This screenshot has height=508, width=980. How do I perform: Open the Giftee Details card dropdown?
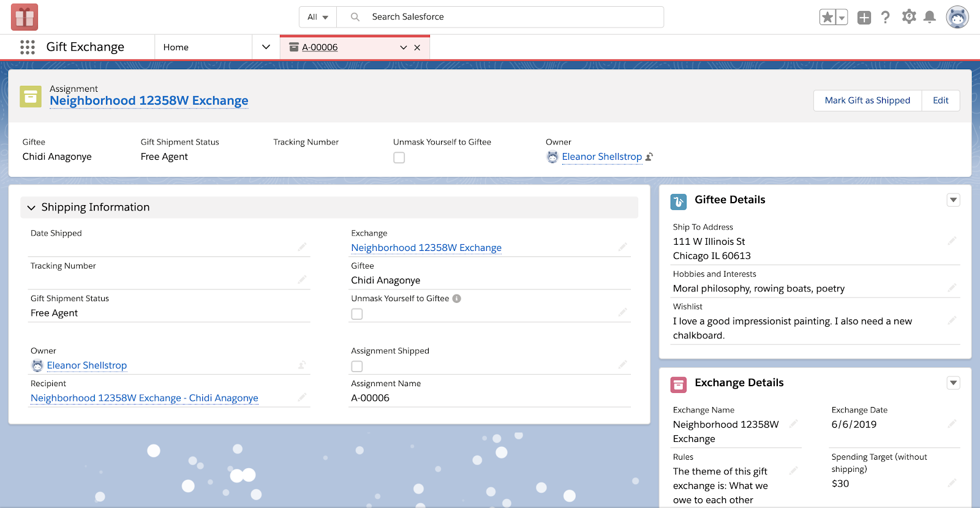coord(954,200)
